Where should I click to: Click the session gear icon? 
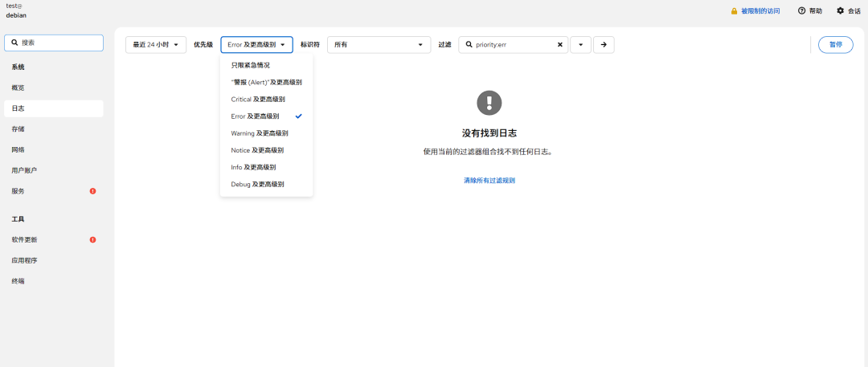[841, 10]
